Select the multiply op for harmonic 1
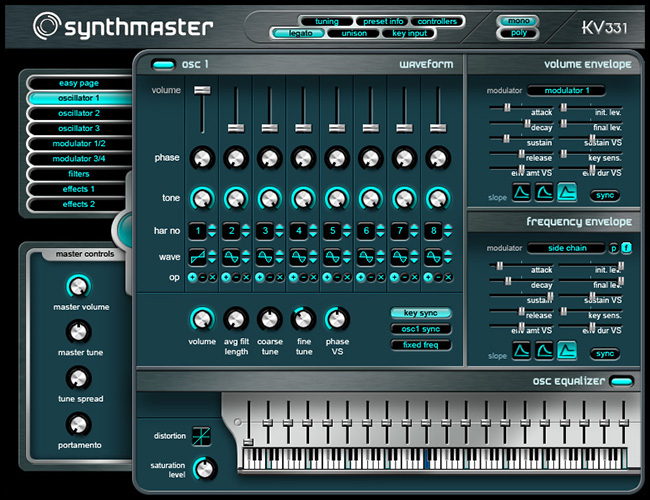 (x=212, y=277)
